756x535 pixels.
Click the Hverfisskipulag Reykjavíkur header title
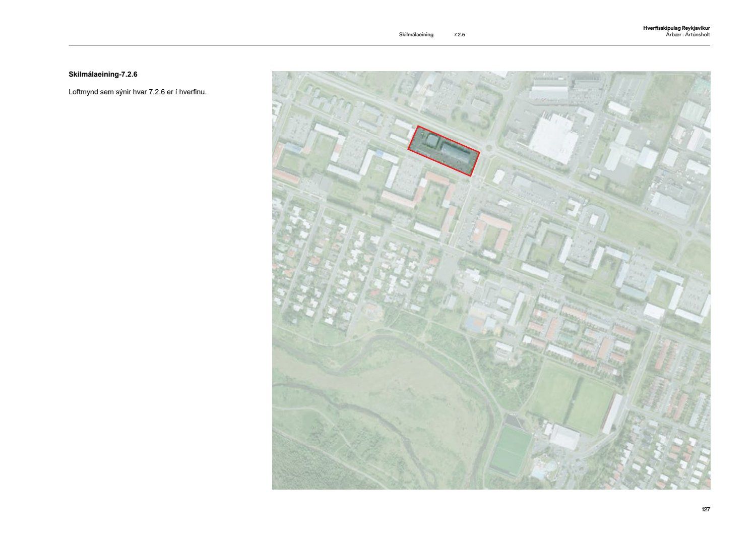676,28
